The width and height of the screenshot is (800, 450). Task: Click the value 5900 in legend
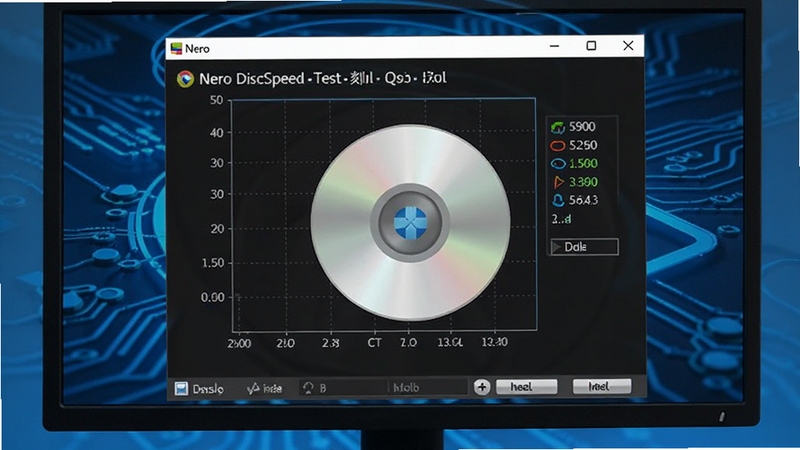click(582, 127)
